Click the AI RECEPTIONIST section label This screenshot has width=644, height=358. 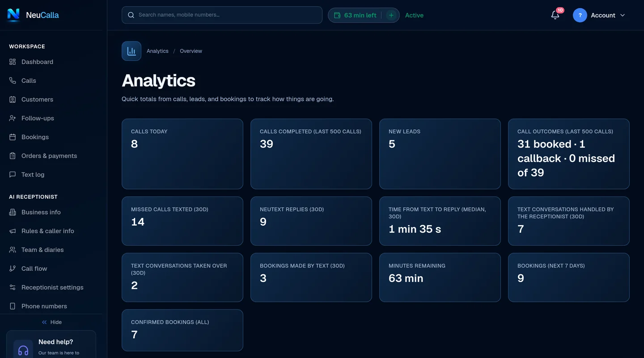(x=33, y=197)
